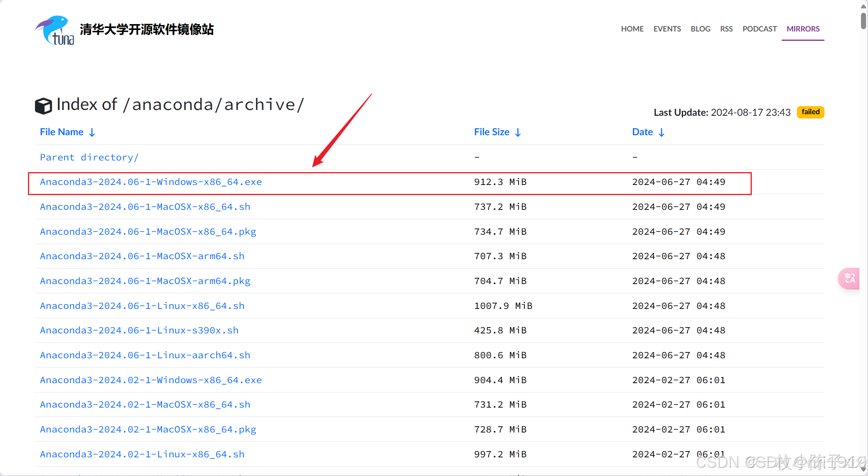Open the RSS nav item
Image resolution: width=868 pixels, height=476 pixels.
point(726,29)
